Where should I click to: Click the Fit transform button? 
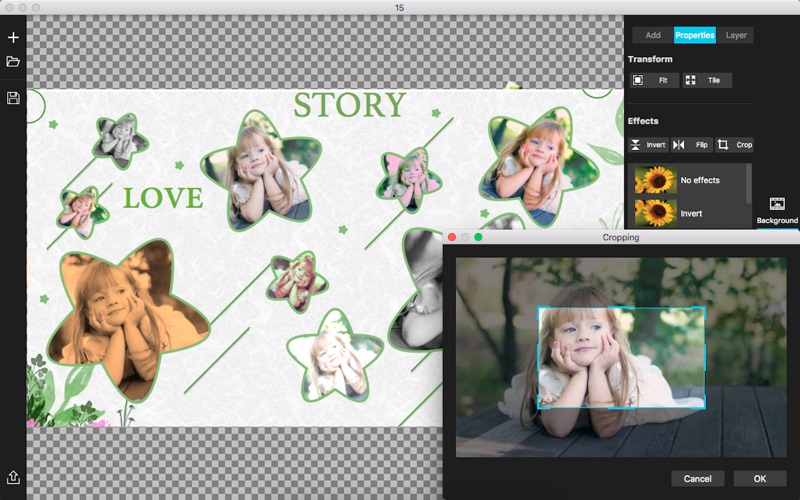tap(655, 80)
